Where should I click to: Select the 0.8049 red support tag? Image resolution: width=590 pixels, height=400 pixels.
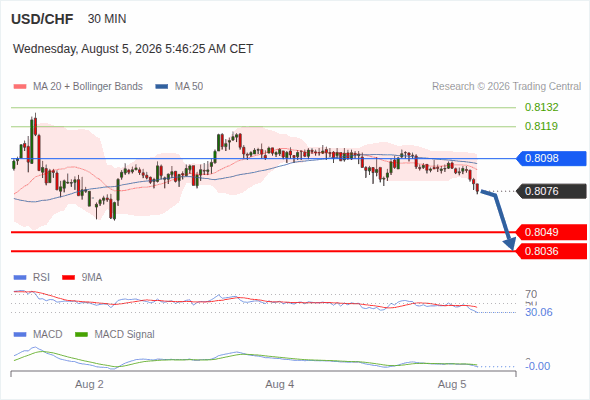click(x=550, y=232)
